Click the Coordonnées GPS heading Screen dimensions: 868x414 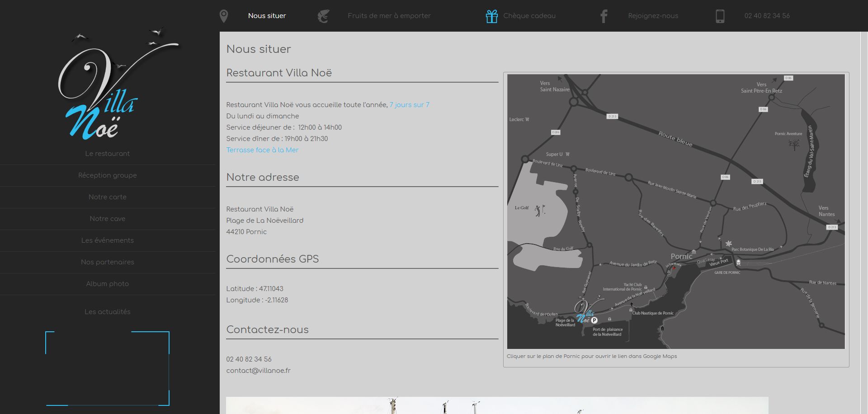273,259
